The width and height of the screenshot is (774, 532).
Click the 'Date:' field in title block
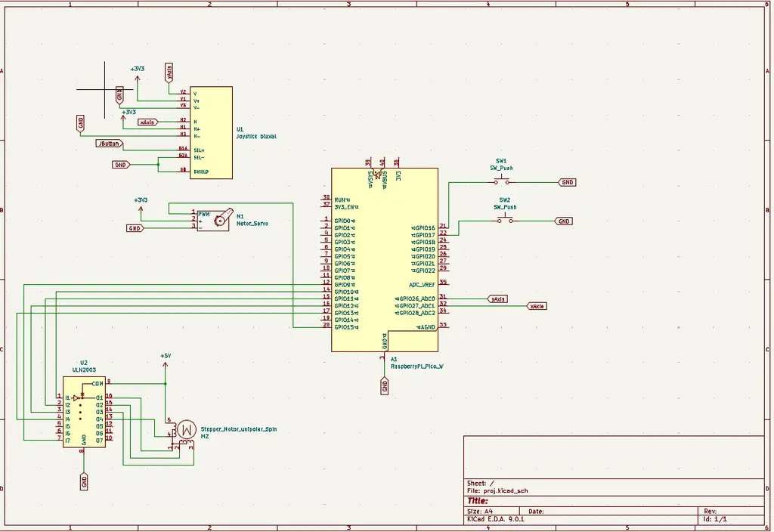coord(536,512)
